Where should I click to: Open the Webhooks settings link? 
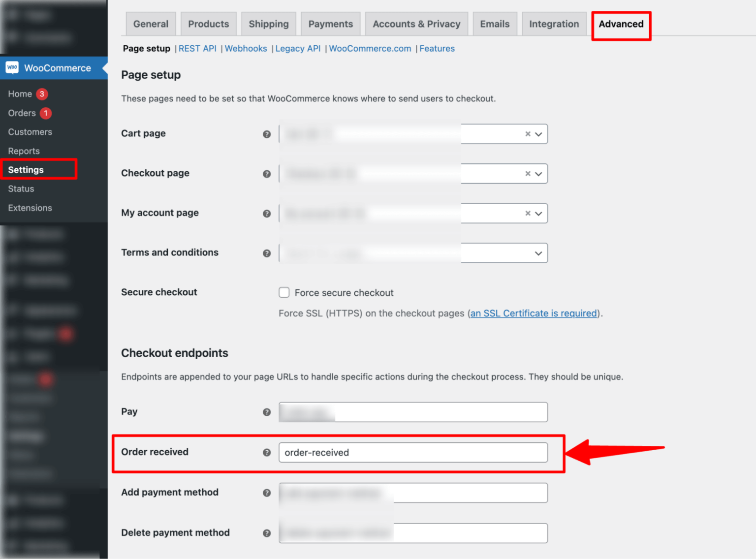[x=246, y=48]
